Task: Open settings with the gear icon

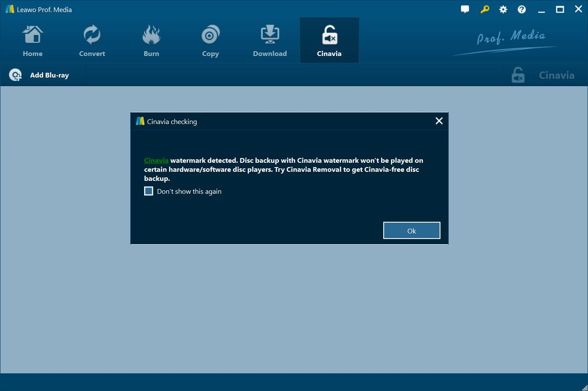Action: (x=503, y=9)
